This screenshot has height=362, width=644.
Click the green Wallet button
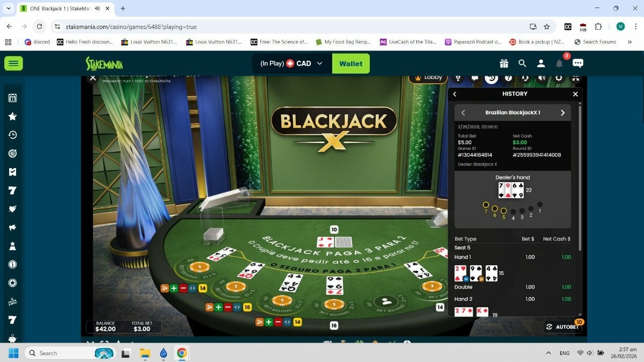(351, 63)
